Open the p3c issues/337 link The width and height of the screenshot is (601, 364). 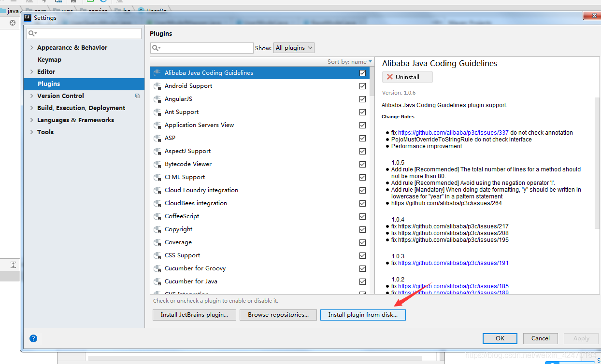[x=453, y=133]
